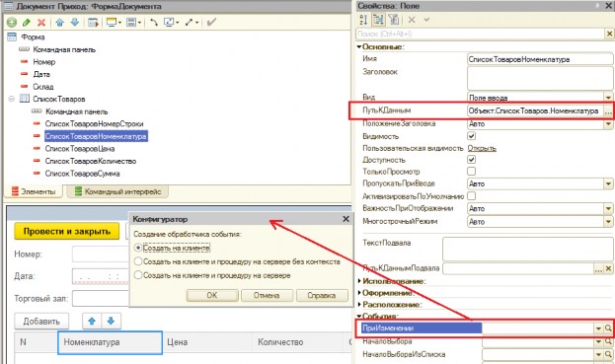Click the gray confirm check in properties toolbar

426,19
